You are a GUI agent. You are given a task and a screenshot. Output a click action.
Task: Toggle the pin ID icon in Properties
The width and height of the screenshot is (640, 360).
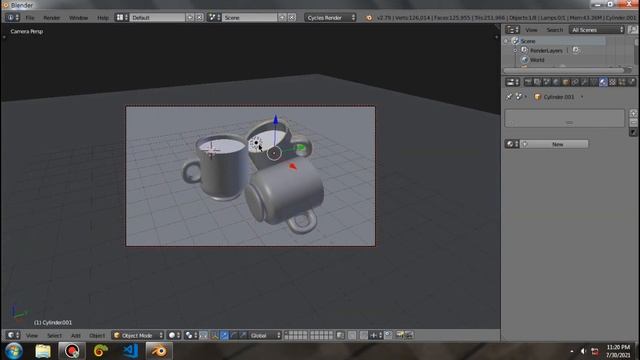pos(509,97)
